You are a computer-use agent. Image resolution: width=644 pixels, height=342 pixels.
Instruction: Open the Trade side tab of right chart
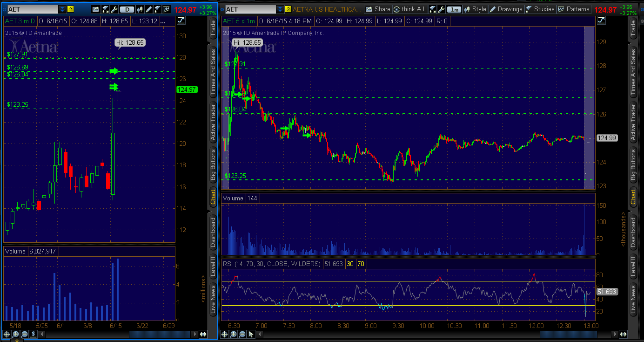click(x=633, y=29)
